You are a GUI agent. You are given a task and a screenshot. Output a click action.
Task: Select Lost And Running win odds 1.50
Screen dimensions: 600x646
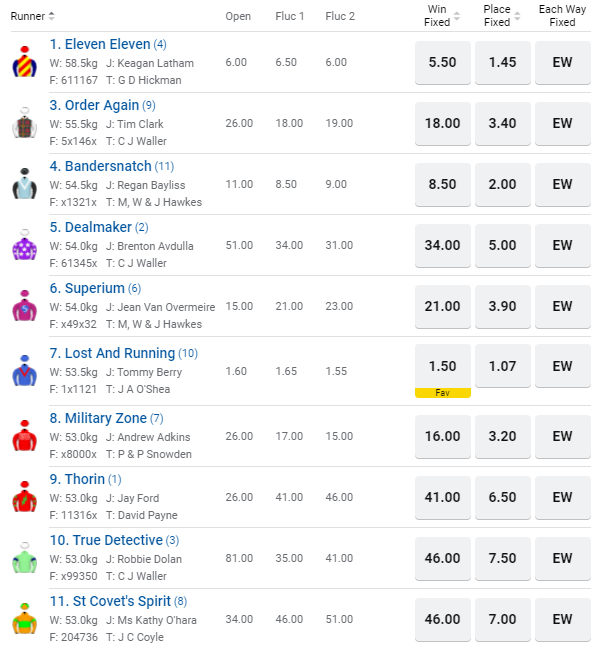tap(442, 367)
